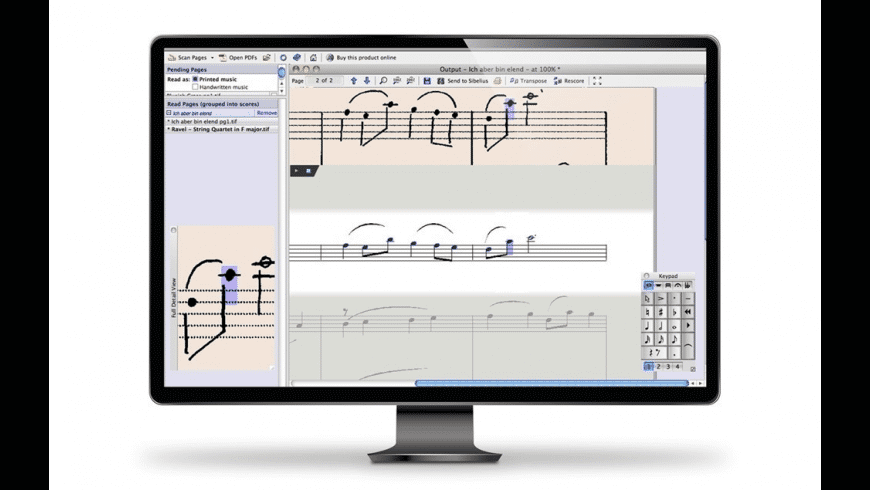Select Ich aber bin elend pg1.tif page

tap(221, 121)
